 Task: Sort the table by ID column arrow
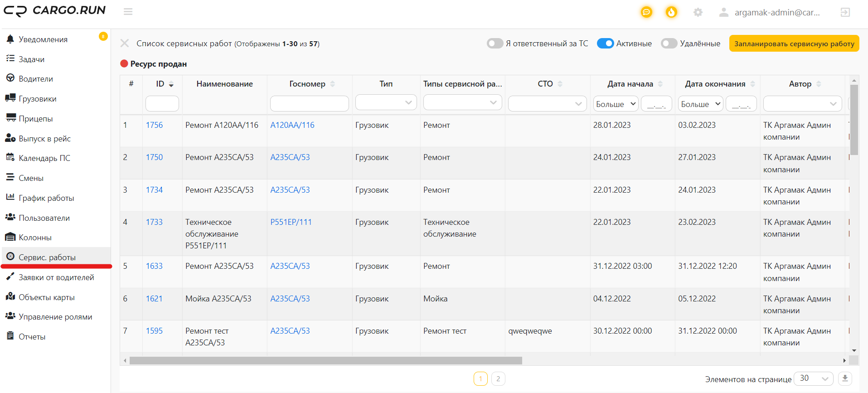(x=171, y=84)
